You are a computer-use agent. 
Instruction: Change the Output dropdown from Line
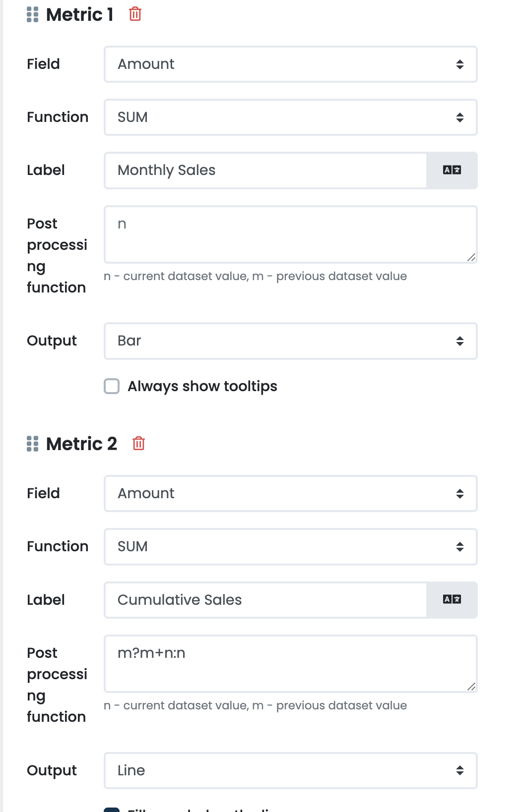[x=290, y=770]
